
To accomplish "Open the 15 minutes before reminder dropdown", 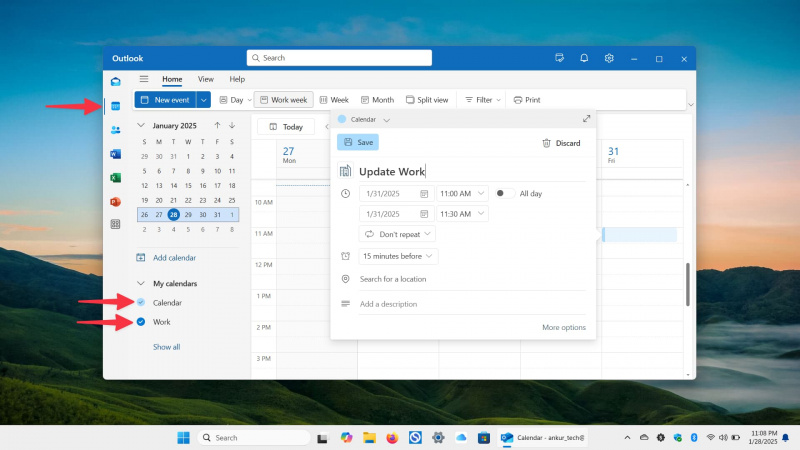I will (398, 256).
